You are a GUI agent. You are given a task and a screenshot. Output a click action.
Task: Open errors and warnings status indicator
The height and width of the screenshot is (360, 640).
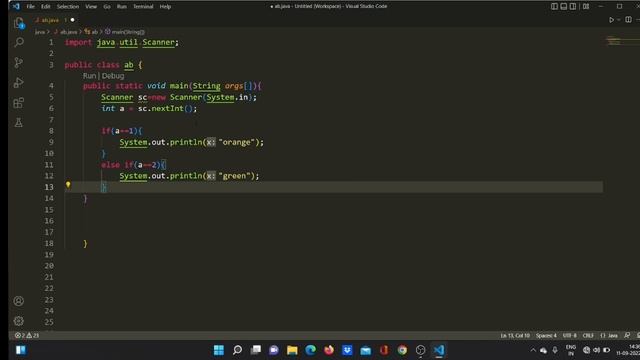pyautogui.click(x=27, y=336)
